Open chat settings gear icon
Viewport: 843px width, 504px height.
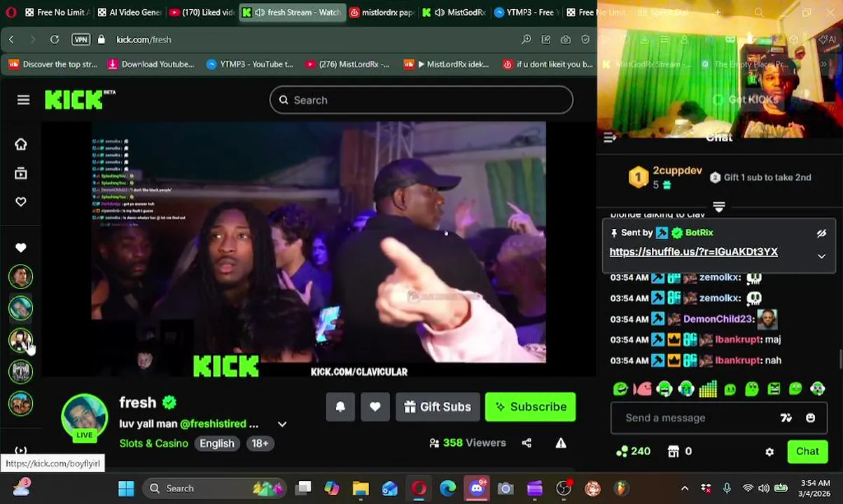[x=769, y=452]
